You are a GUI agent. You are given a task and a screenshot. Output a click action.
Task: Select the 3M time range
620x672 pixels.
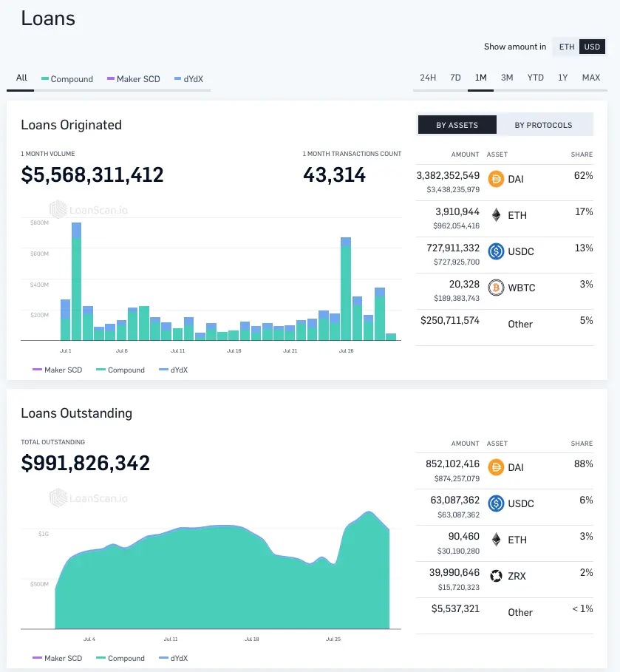(507, 78)
